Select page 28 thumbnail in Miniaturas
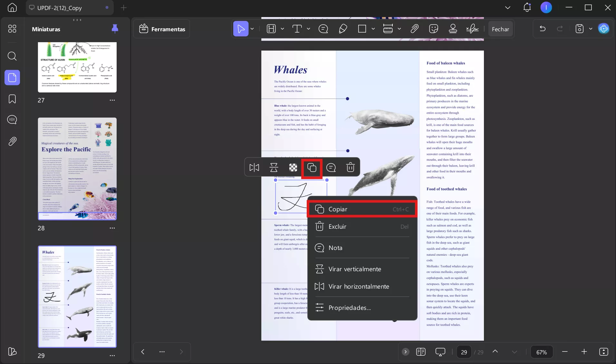The width and height of the screenshot is (616, 364). coord(77,169)
